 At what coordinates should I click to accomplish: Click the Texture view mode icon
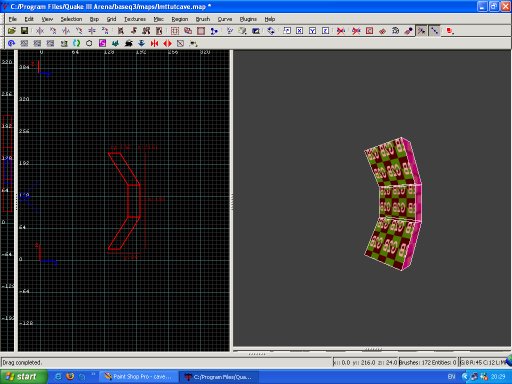click(x=243, y=31)
